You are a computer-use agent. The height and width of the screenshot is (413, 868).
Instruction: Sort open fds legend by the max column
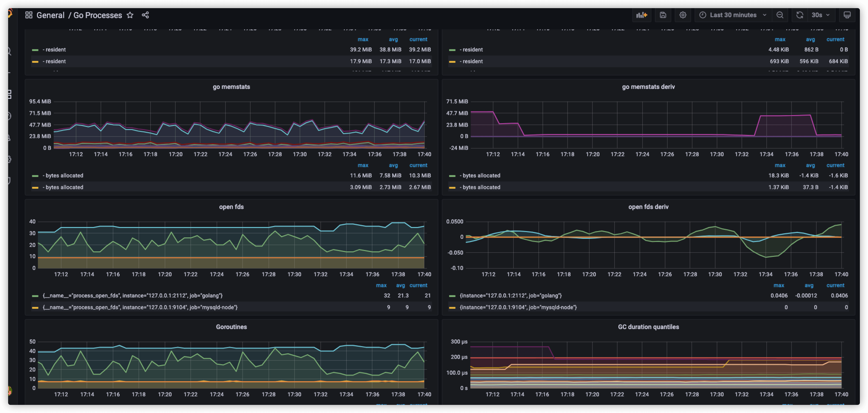pos(381,285)
